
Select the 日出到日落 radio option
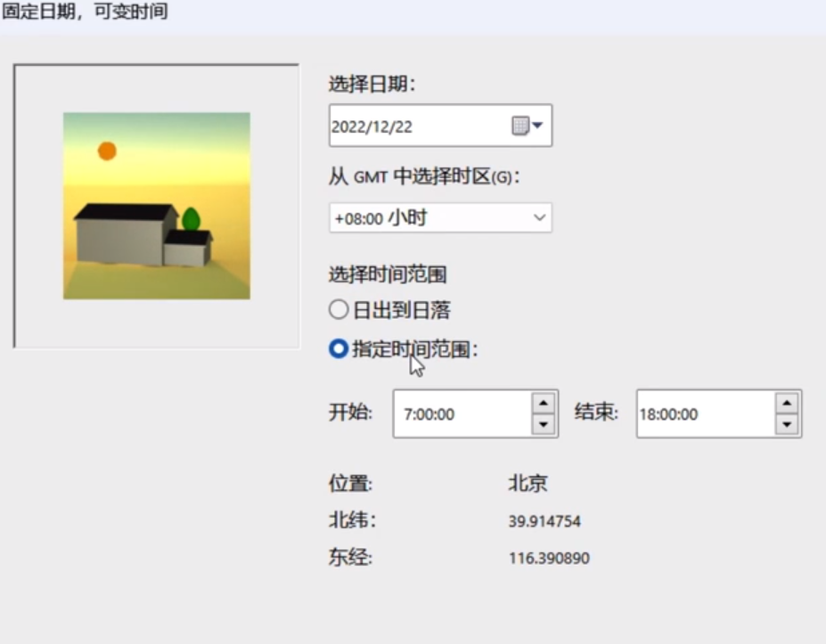(339, 309)
